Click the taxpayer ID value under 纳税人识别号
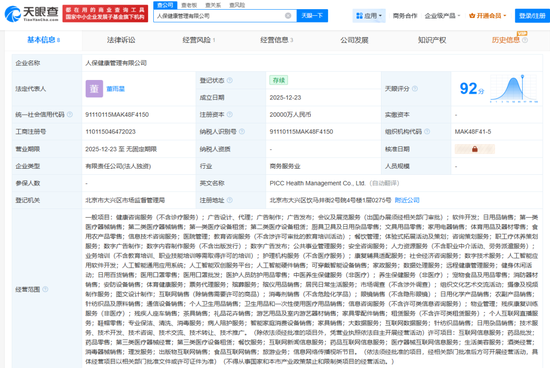Viewport: 550px width, 368px height. tap(301, 132)
